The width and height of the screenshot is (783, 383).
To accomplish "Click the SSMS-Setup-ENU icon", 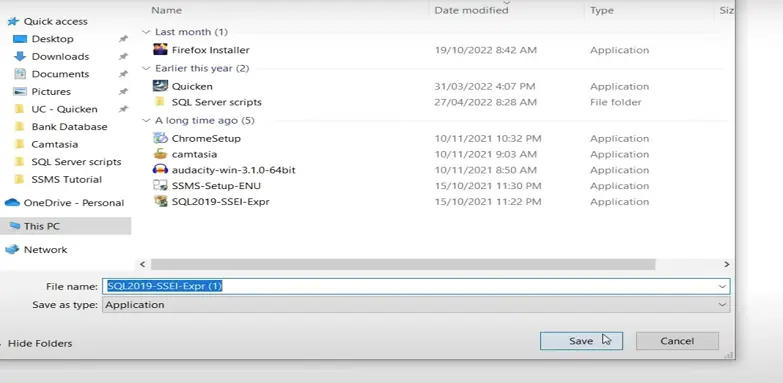I will [x=160, y=186].
